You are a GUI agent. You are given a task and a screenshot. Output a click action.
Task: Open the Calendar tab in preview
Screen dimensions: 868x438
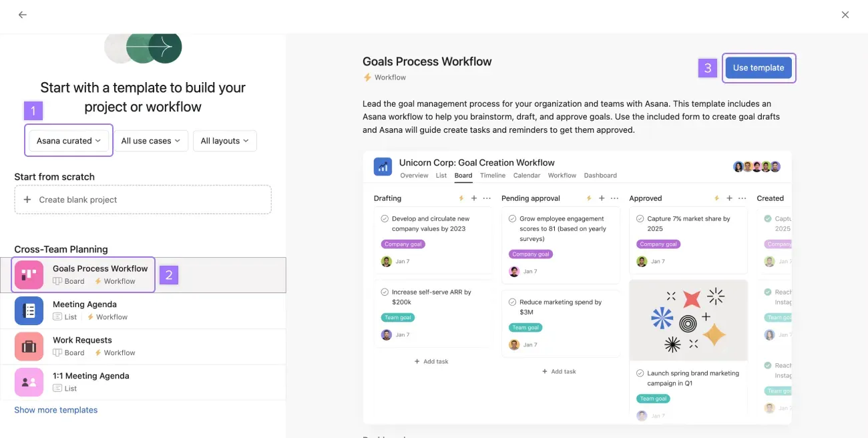[527, 176]
